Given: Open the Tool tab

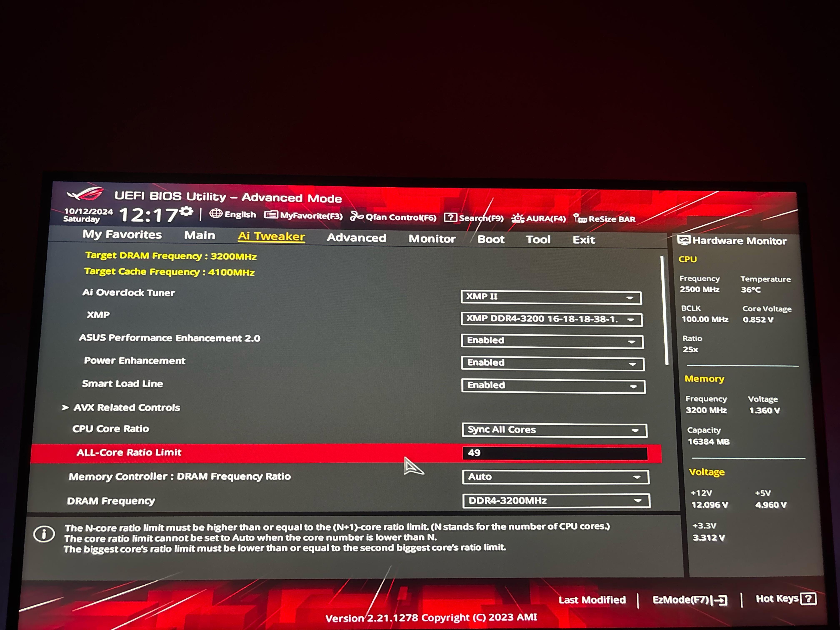Looking at the screenshot, I should 538,240.
